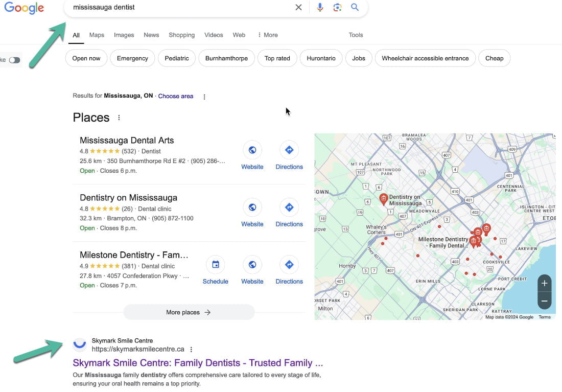Zoom in on the map

[x=544, y=283]
